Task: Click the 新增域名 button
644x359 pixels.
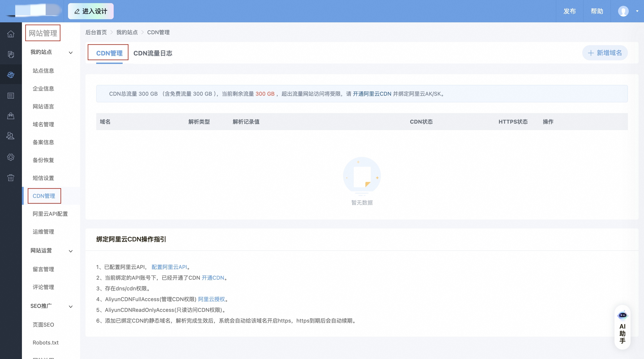Action: pos(605,53)
